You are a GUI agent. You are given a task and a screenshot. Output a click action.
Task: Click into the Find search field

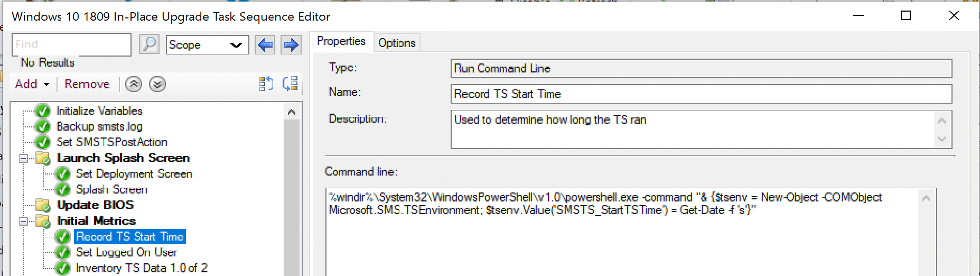pos(71,44)
